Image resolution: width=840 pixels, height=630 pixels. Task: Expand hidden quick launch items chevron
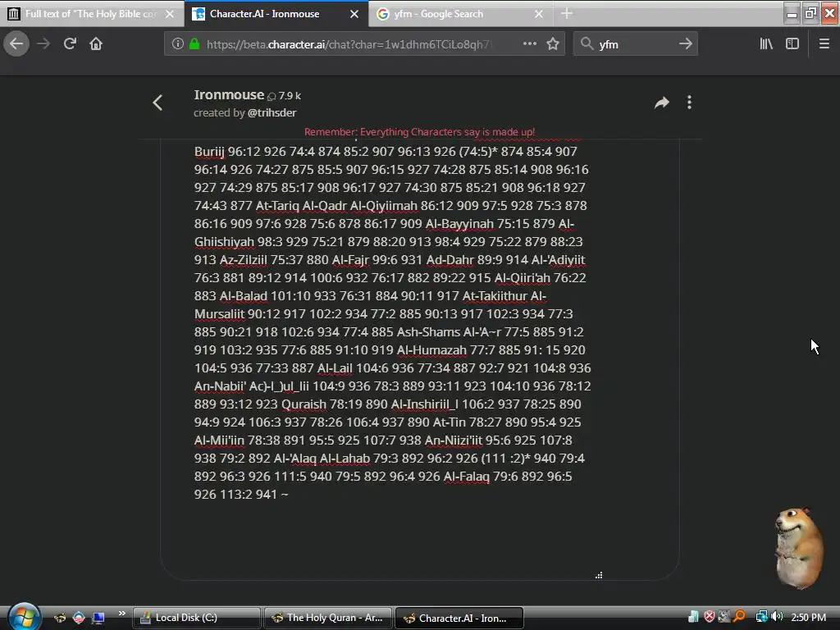(x=121, y=614)
